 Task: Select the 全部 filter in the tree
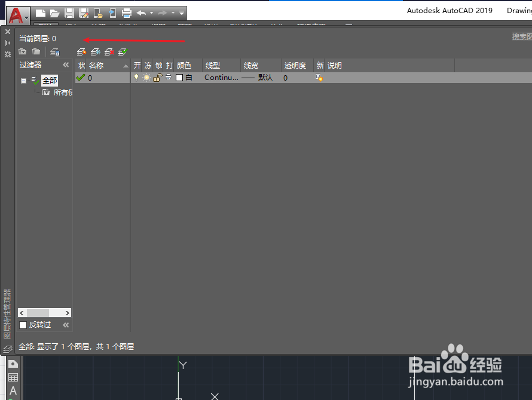click(x=50, y=81)
